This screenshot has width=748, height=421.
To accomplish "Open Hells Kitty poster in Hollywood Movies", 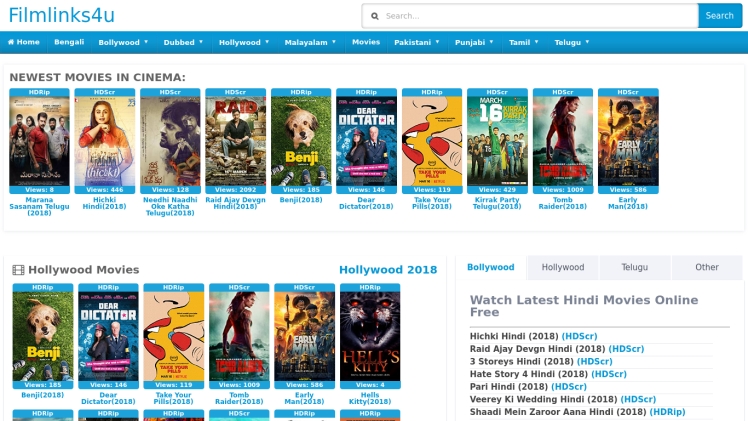I will pyautogui.click(x=370, y=336).
